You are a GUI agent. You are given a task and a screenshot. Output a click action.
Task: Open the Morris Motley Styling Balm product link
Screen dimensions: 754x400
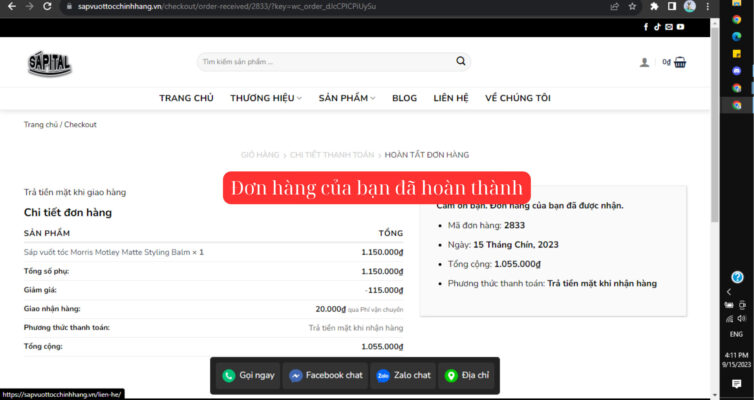click(113, 252)
